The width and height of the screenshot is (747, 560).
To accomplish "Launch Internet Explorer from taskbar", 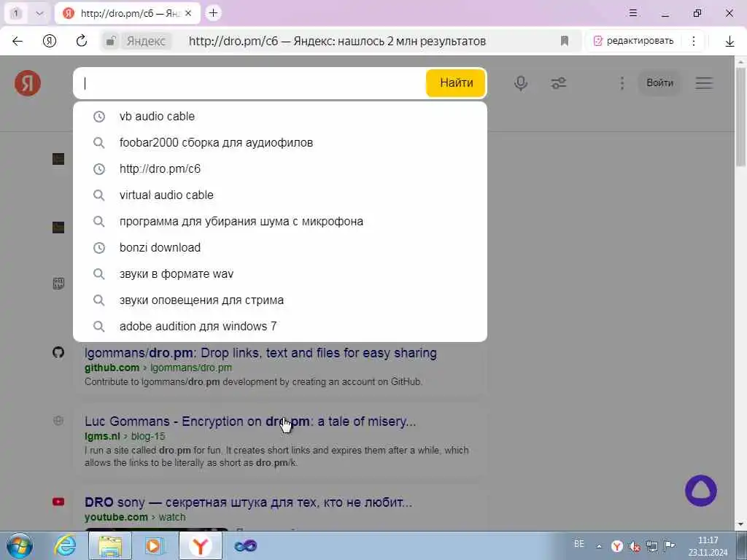I will [65, 545].
